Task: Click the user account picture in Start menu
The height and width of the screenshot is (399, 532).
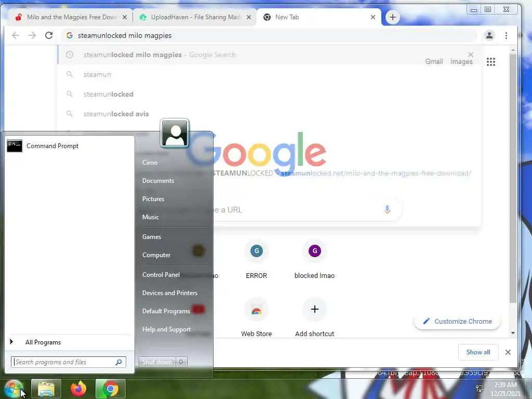Action: 175,134
